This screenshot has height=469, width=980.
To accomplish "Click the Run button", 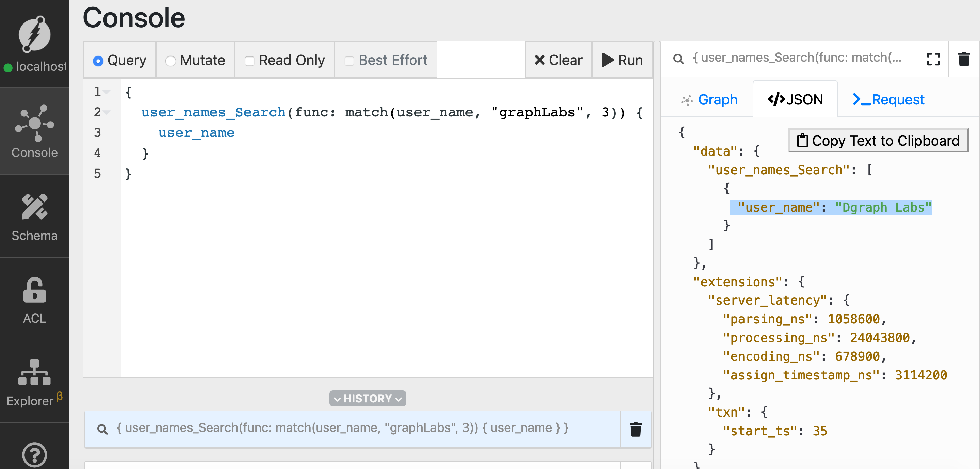I will (x=622, y=60).
